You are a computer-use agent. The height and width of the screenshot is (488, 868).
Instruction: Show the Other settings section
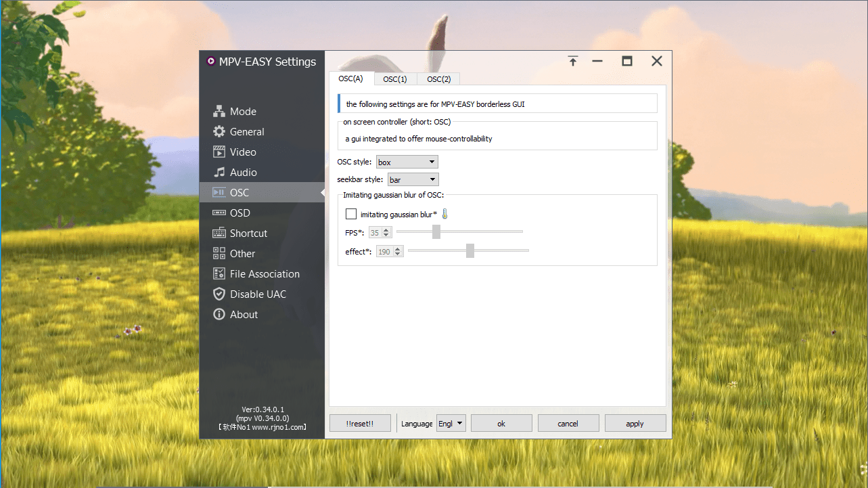262,254
